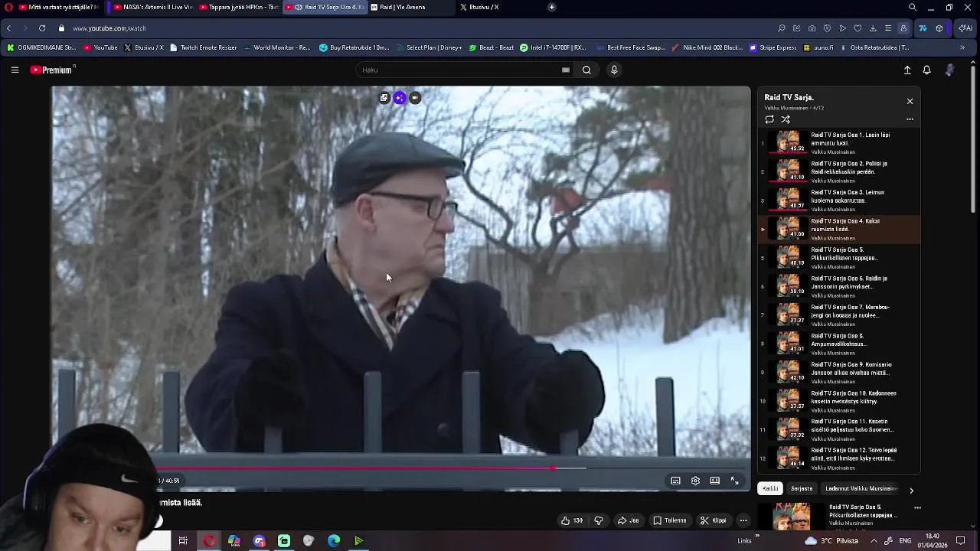Open the on-screen keyboard icon in search box
Viewport: 980px width, 551px height.
(x=566, y=70)
